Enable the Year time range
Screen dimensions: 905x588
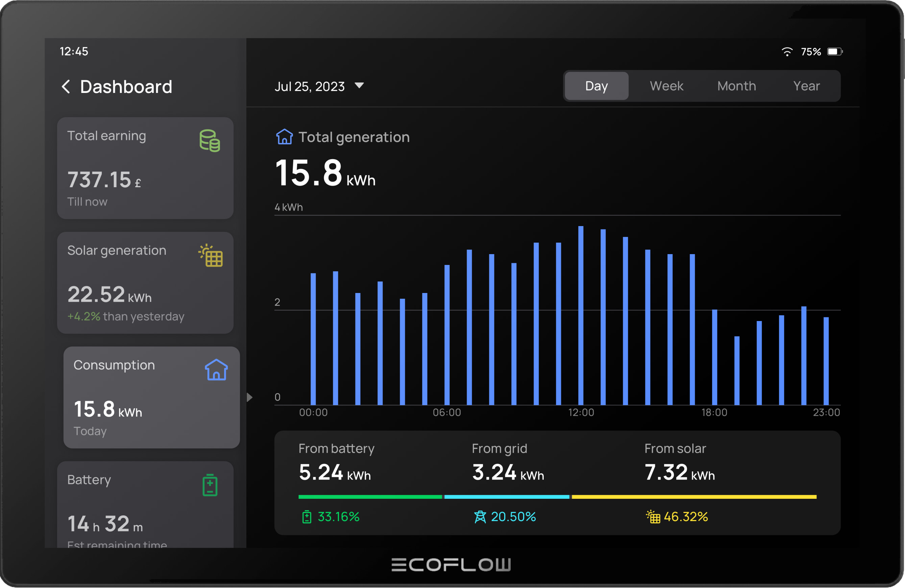(x=807, y=86)
